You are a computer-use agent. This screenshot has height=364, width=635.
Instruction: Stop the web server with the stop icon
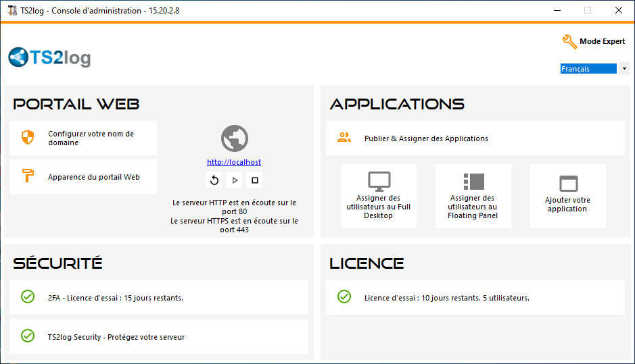255,180
